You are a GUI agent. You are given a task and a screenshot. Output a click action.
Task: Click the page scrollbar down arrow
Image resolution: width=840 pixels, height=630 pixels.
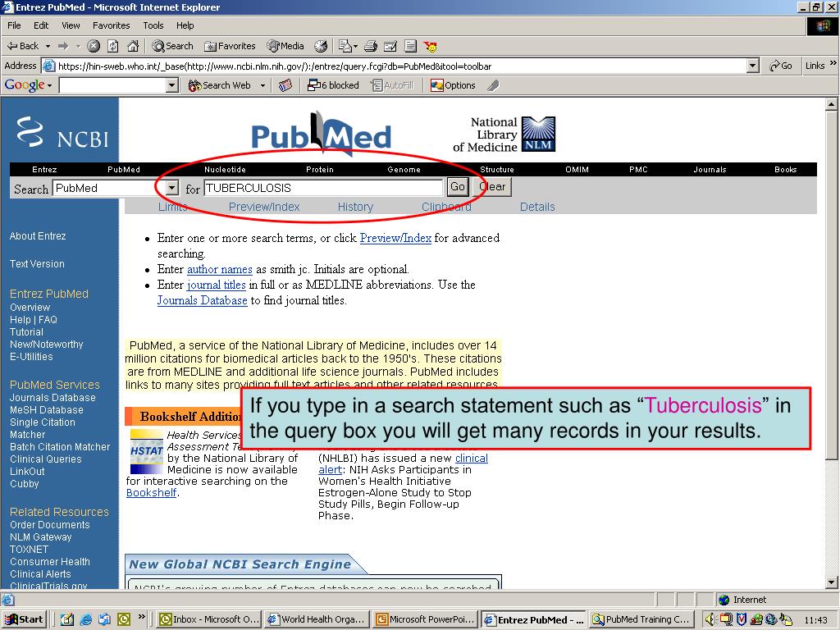click(831, 582)
